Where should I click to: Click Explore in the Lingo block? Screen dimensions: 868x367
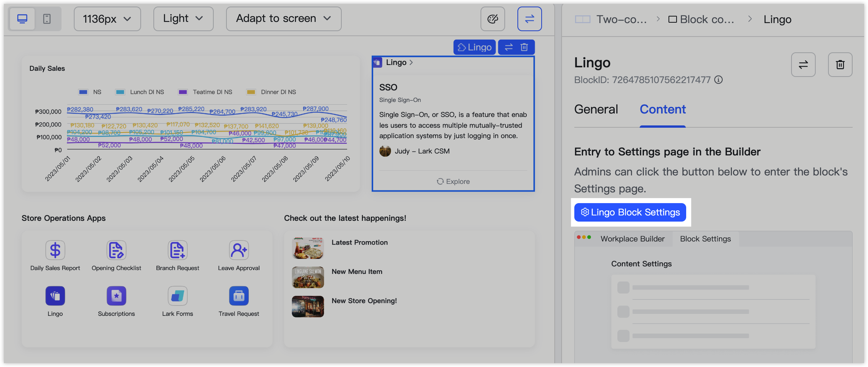click(453, 182)
